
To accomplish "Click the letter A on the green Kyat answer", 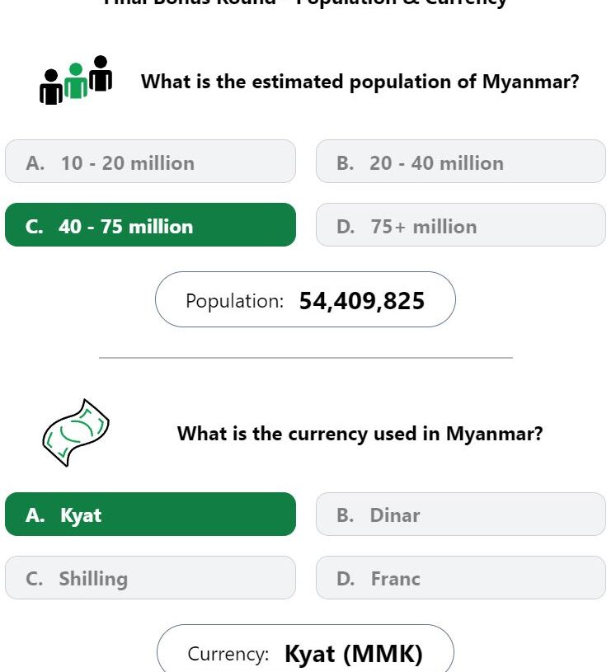I will pos(35,515).
